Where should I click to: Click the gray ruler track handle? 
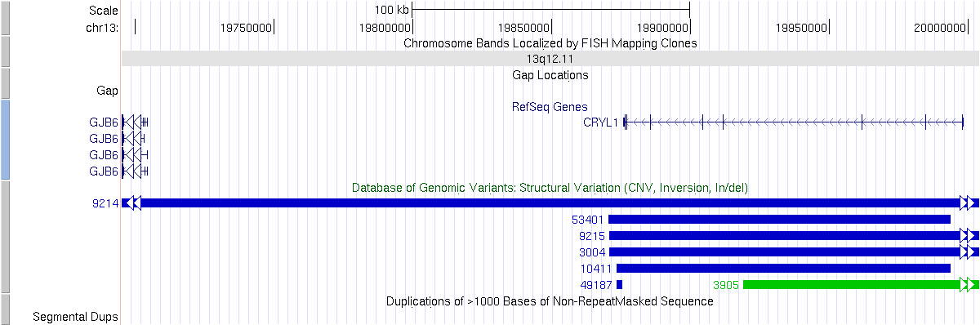click(x=4, y=17)
